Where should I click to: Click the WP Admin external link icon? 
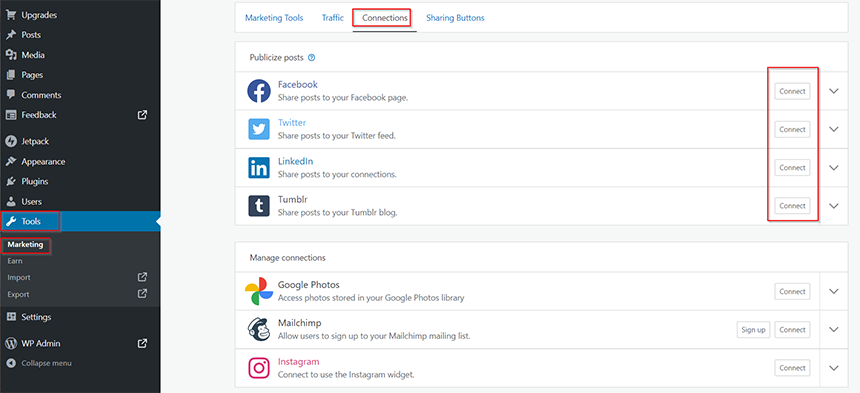pos(142,344)
